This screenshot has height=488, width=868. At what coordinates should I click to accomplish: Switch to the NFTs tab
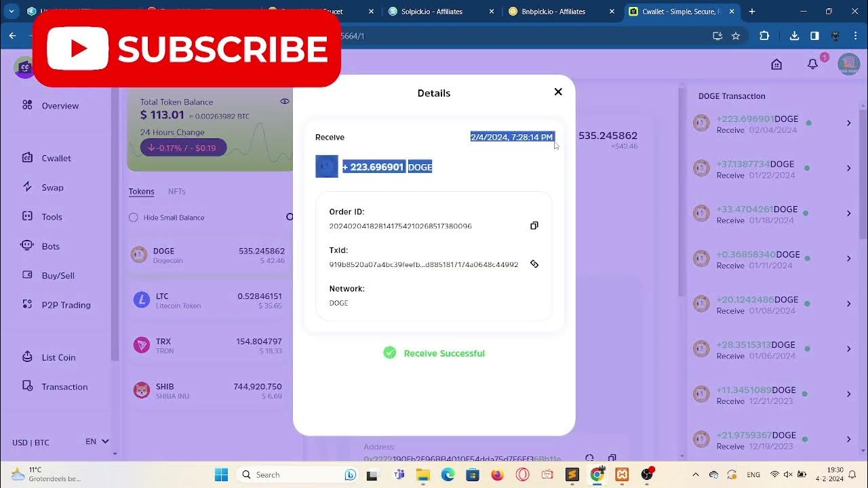tap(176, 192)
